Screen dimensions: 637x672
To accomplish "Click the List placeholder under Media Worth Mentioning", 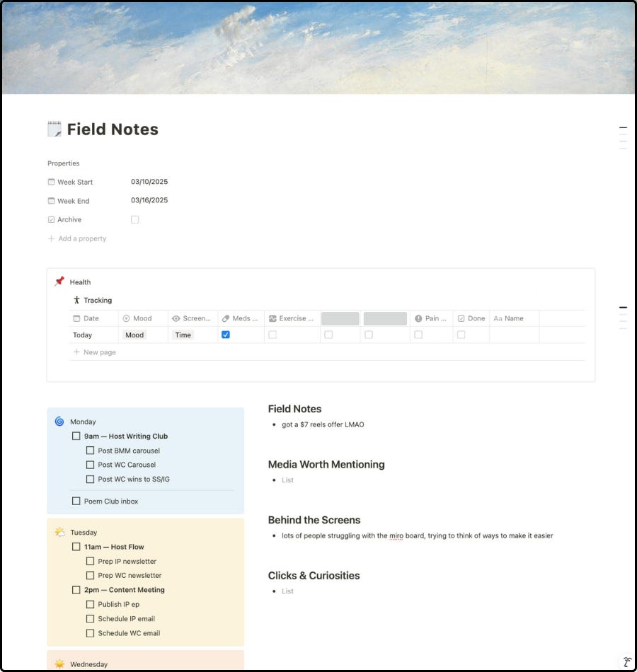I will (x=287, y=480).
